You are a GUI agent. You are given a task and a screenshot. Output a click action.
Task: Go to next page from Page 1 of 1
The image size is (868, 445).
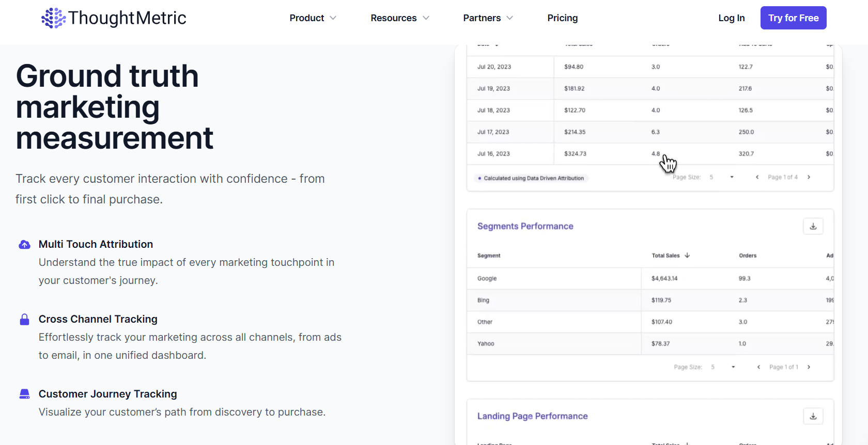pyautogui.click(x=809, y=367)
